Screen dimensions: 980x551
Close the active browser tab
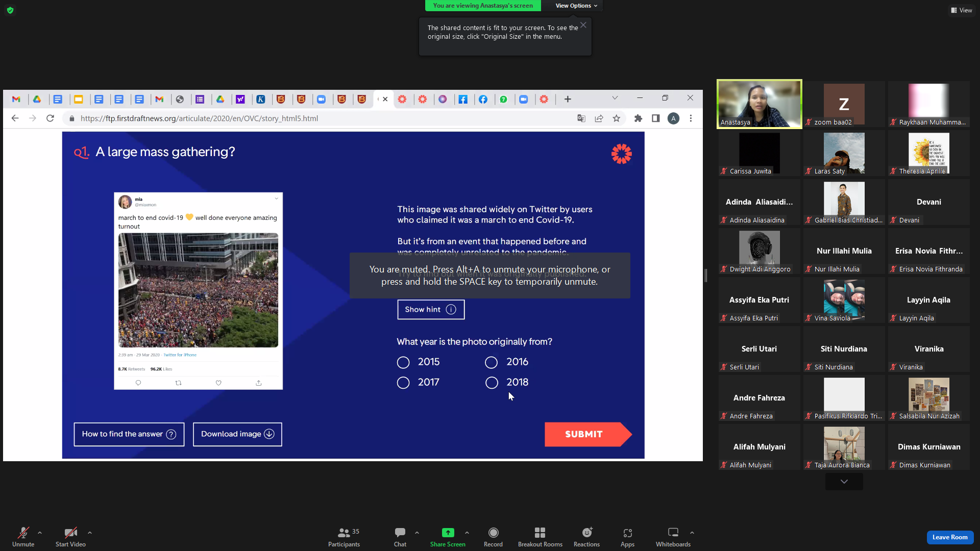click(x=385, y=99)
